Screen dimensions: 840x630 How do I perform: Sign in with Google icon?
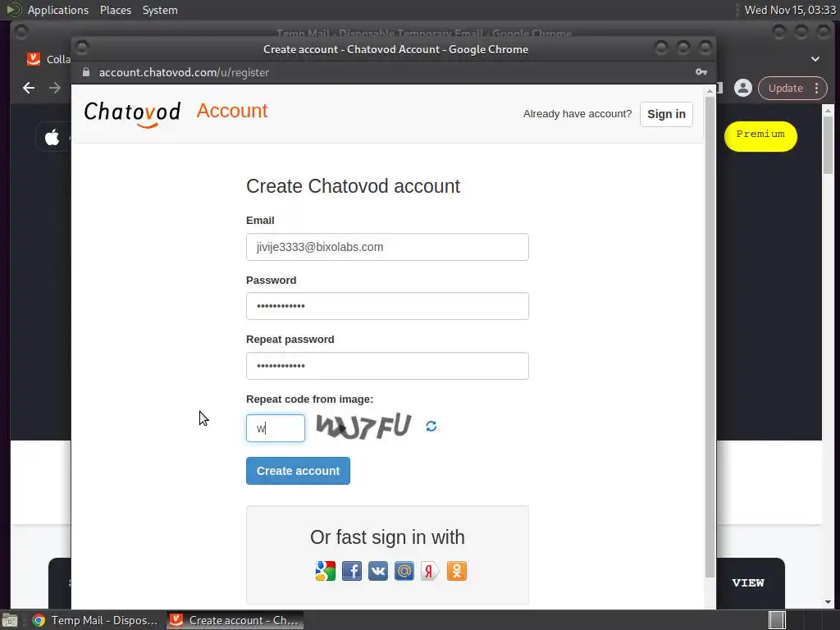[325, 571]
